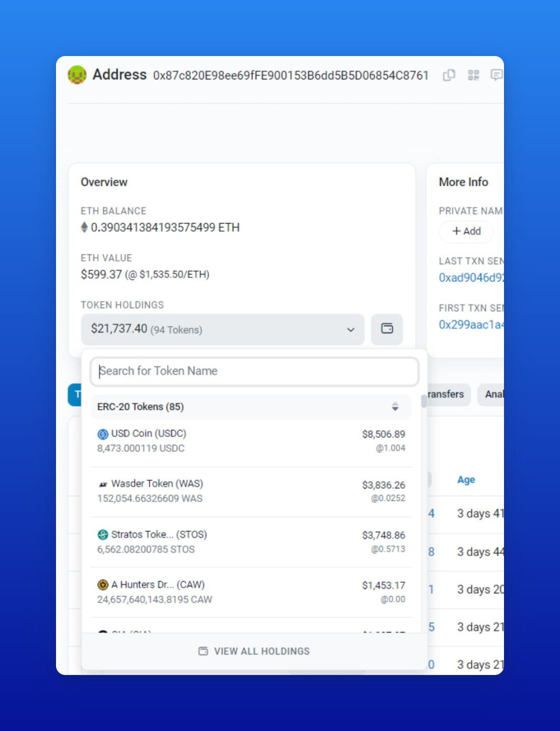The image size is (560, 731).
Task: Open last transaction sent hash link
Action: click(x=471, y=278)
